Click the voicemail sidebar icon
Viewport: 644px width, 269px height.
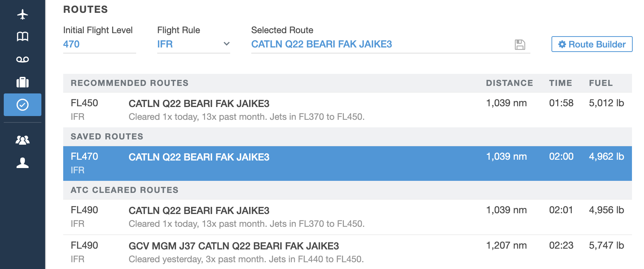(x=23, y=60)
